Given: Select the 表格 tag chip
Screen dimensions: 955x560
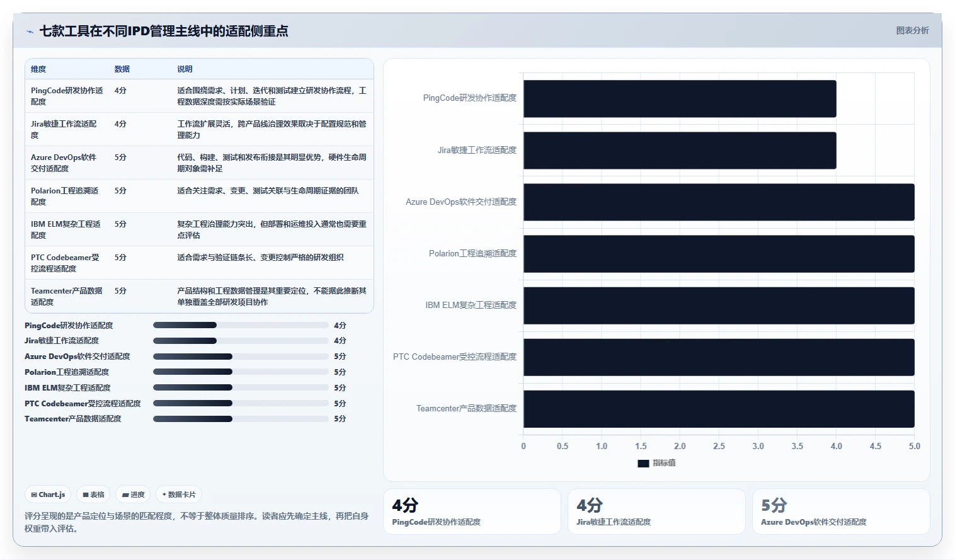Looking at the screenshot, I should coord(93,494).
